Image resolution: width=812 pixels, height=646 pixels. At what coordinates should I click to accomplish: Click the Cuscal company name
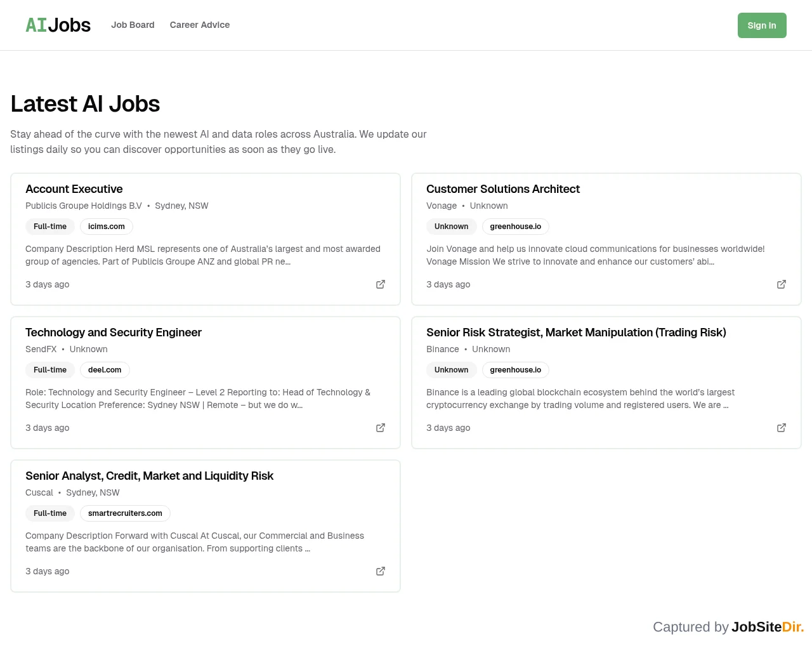pyautogui.click(x=39, y=492)
